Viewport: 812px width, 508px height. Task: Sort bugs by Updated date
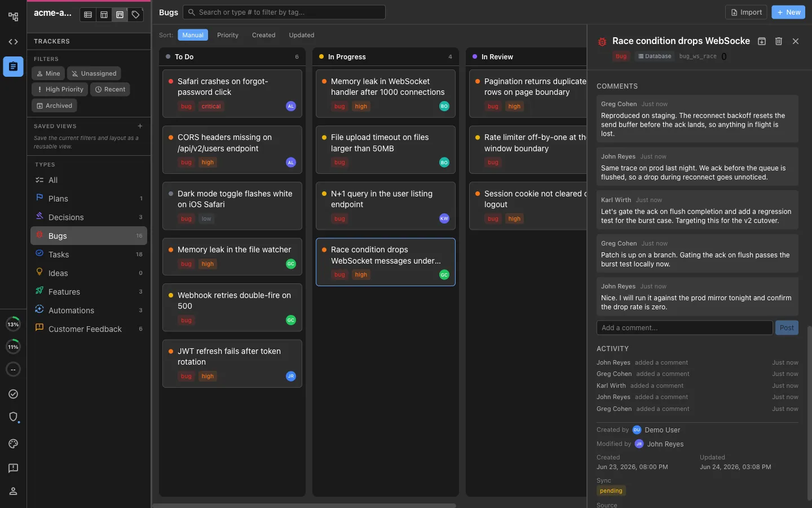pyautogui.click(x=302, y=35)
